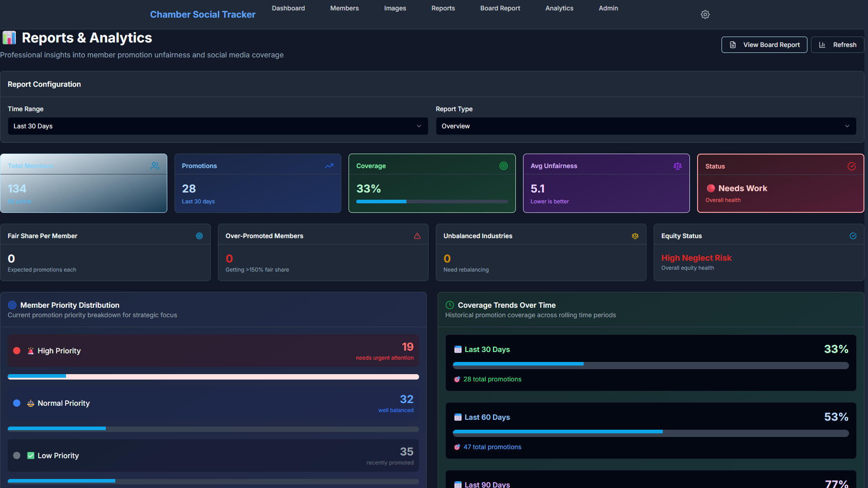Click the "High Neglect Risk" equity status text
The image size is (868, 488).
click(696, 258)
